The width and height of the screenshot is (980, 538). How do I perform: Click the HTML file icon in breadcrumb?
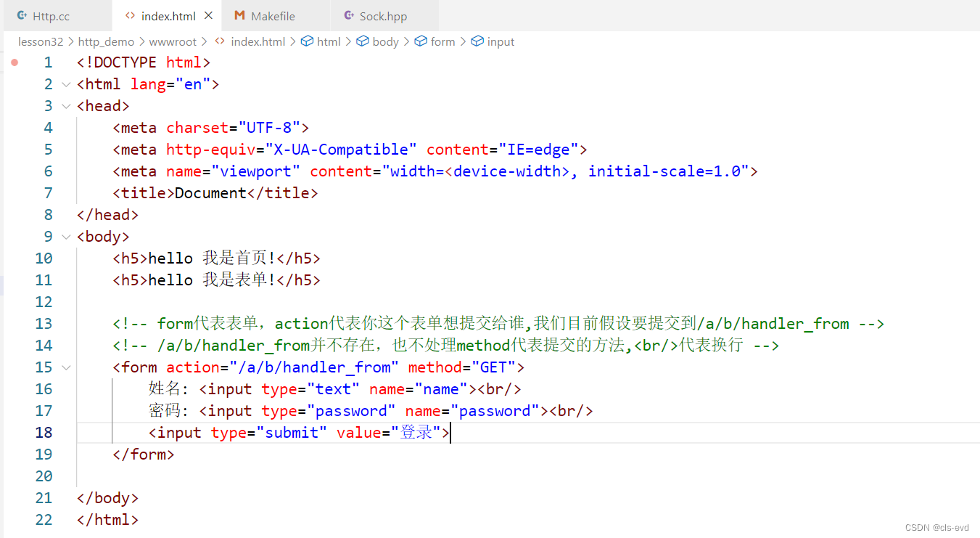coord(220,42)
